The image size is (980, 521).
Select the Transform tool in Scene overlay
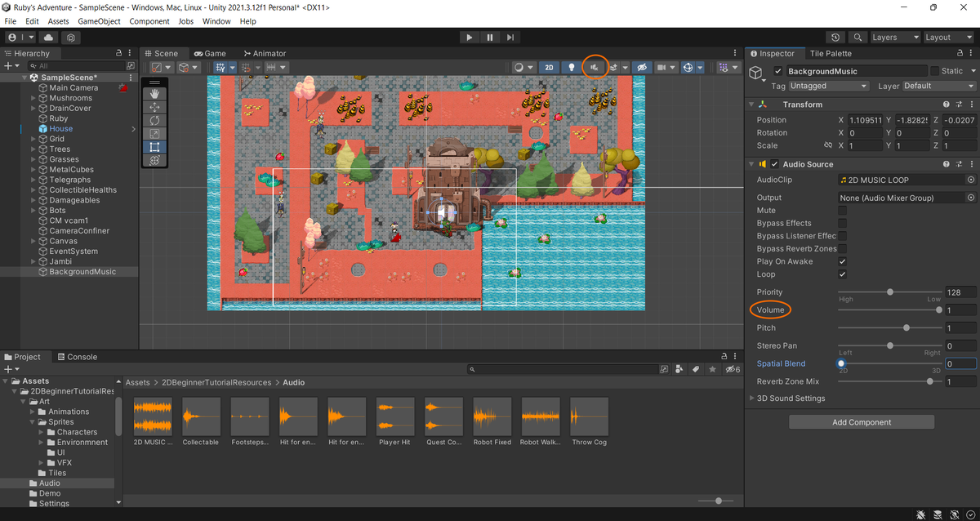point(154,160)
